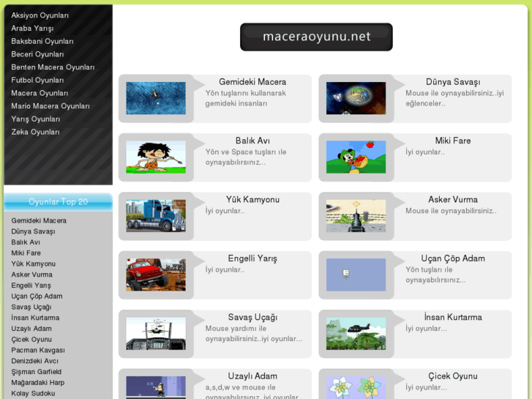Open the Engelli Yarış card title
The height and width of the screenshot is (399, 532).
[252, 258]
